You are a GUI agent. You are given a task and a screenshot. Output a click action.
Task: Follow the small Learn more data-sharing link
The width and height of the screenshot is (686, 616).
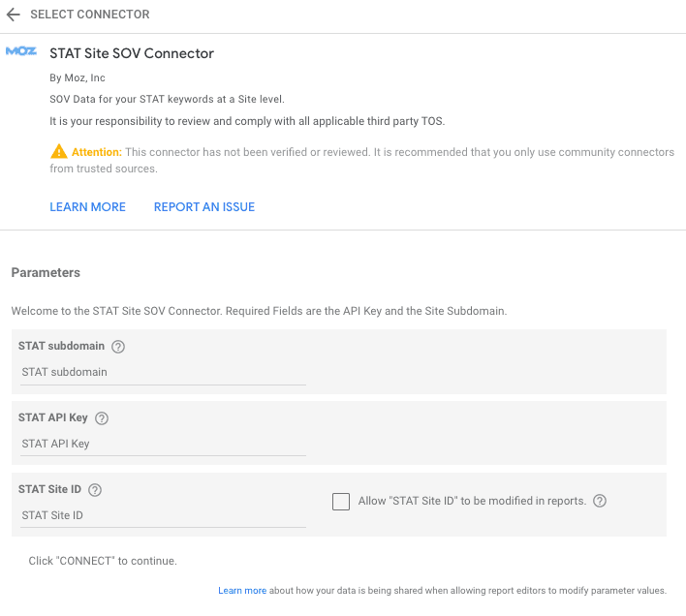pyautogui.click(x=242, y=591)
